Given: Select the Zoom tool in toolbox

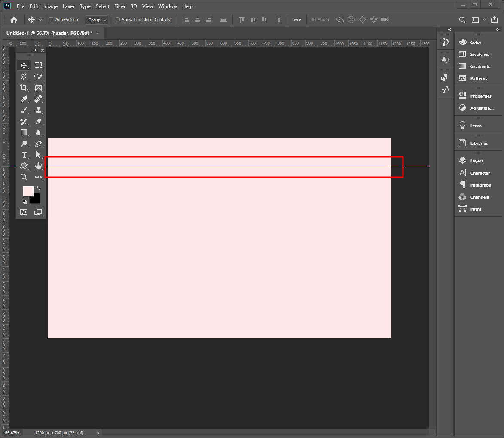Looking at the screenshot, I should tap(24, 177).
